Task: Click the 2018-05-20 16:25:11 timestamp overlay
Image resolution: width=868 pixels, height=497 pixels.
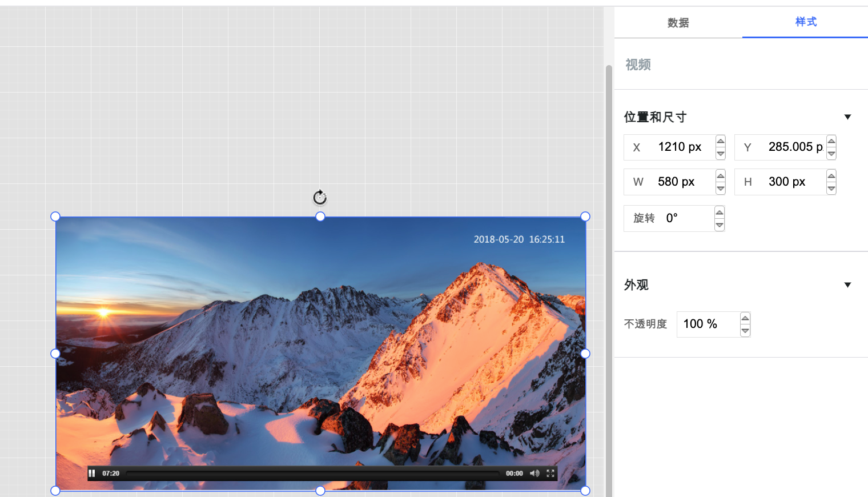Action: point(519,239)
